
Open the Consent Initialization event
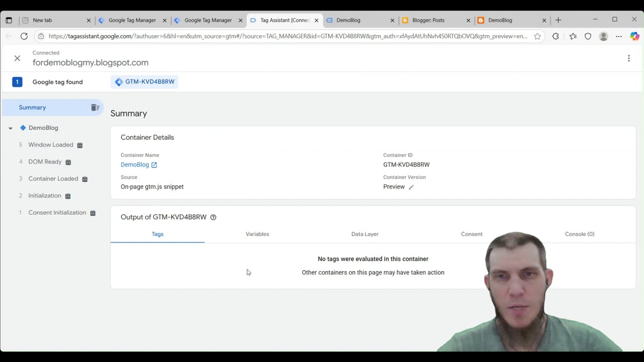point(57,213)
